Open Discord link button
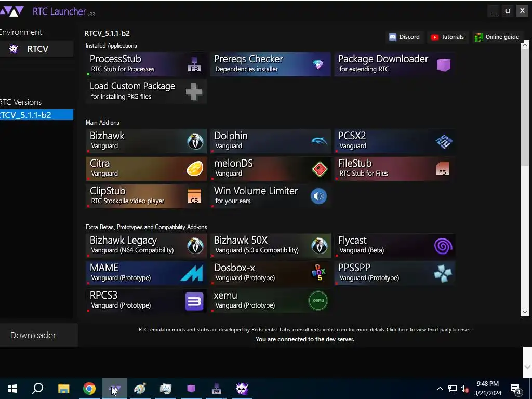The image size is (532, 399). tap(404, 37)
